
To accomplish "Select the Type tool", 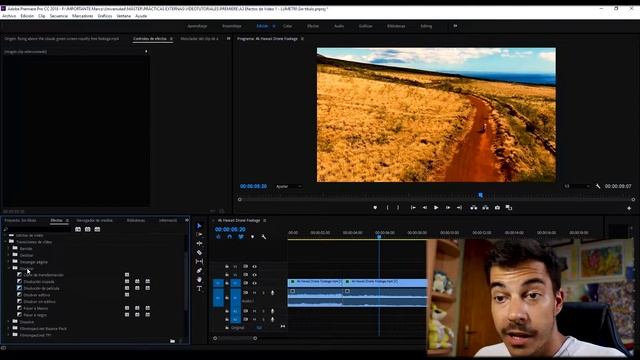I will (199, 289).
